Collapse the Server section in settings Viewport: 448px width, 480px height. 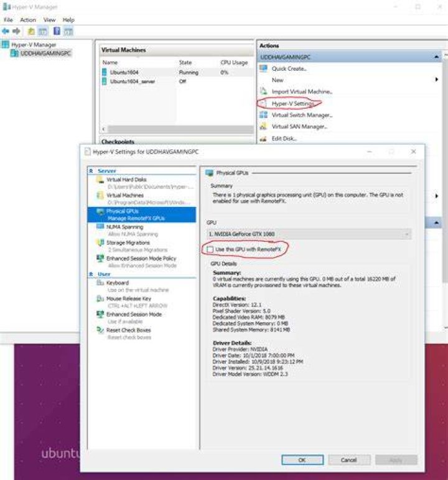pos(91,171)
